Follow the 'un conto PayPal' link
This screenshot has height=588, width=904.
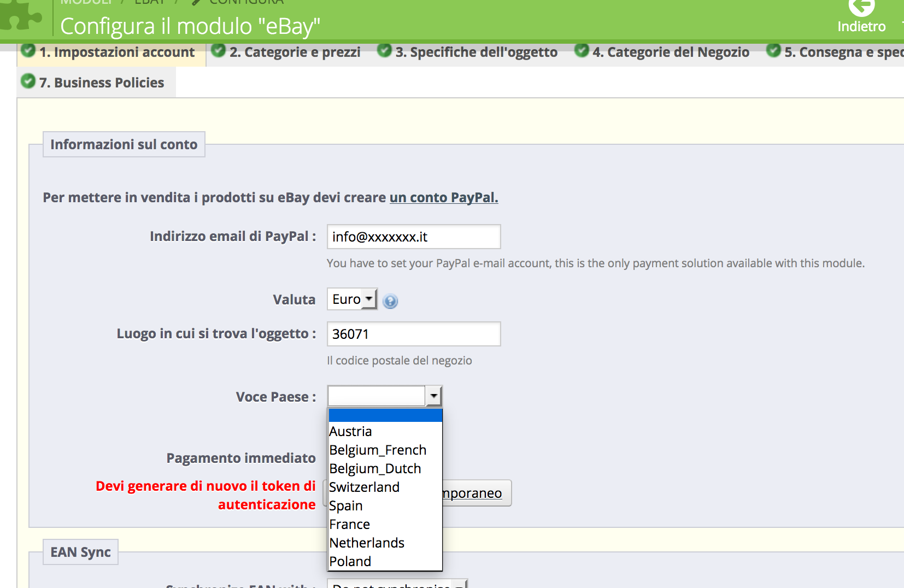tap(444, 198)
